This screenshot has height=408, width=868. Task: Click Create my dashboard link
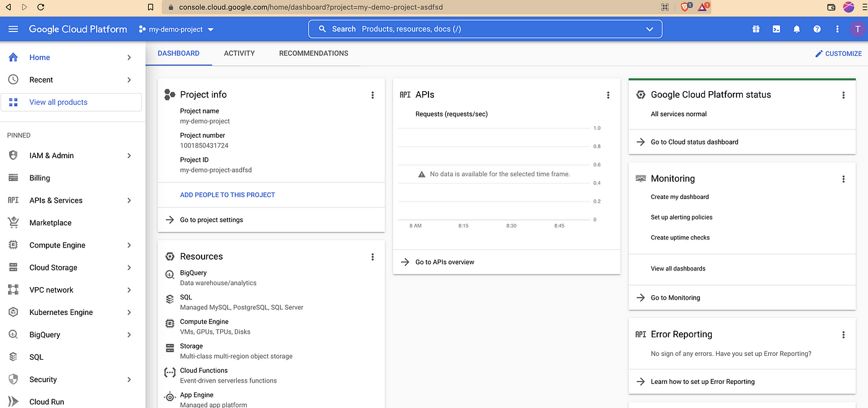coord(680,197)
